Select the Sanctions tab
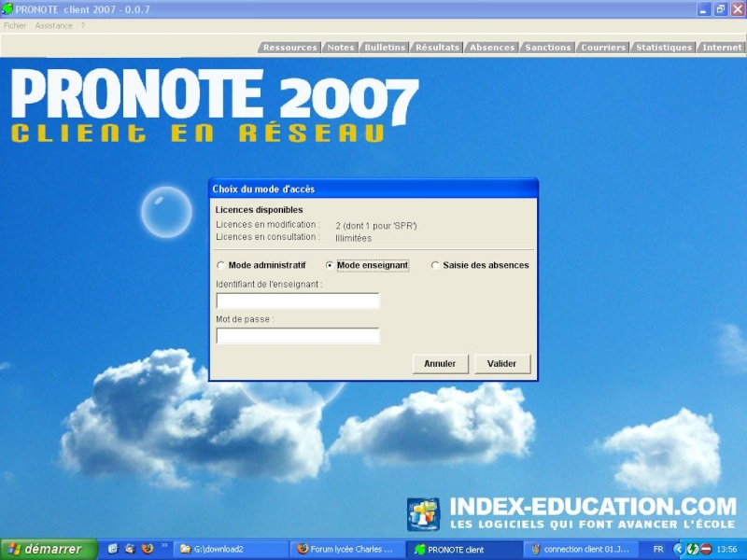Image resolution: width=747 pixels, height=560 pixels. (547, 48)
